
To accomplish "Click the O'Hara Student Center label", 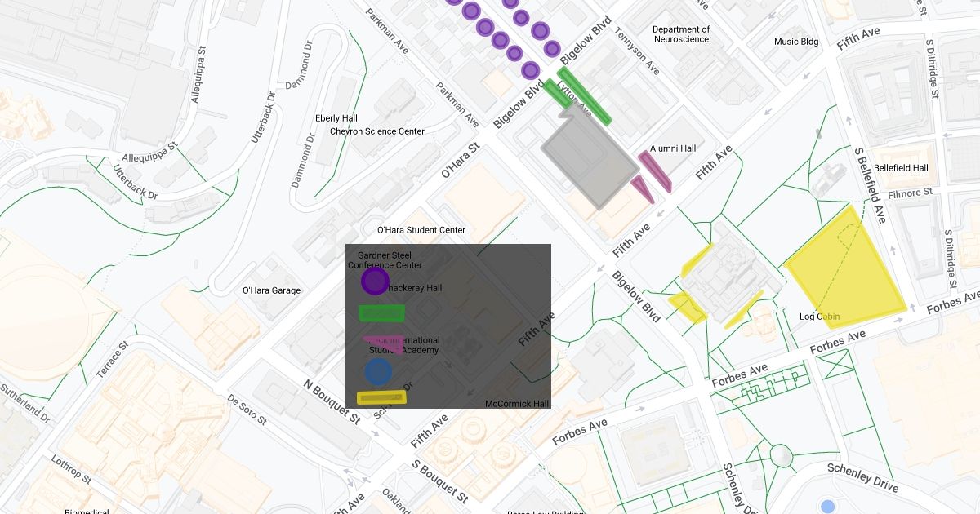I will click(421, 230).
